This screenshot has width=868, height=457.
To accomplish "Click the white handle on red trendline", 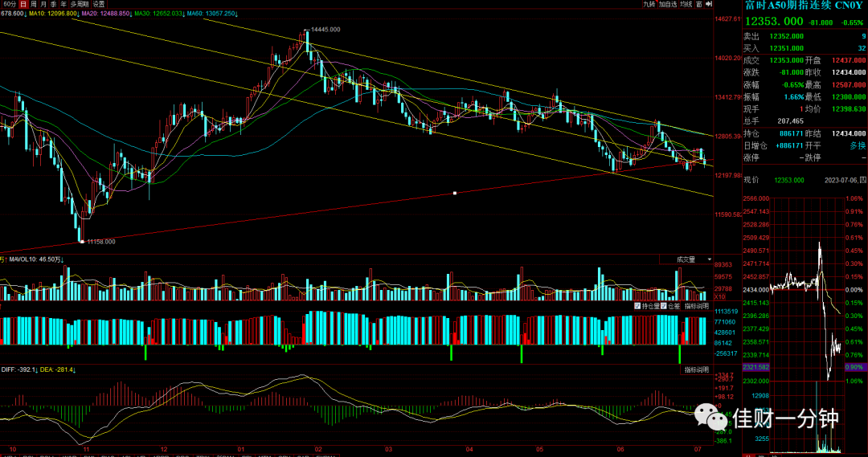I will click(x=454, y=193).
